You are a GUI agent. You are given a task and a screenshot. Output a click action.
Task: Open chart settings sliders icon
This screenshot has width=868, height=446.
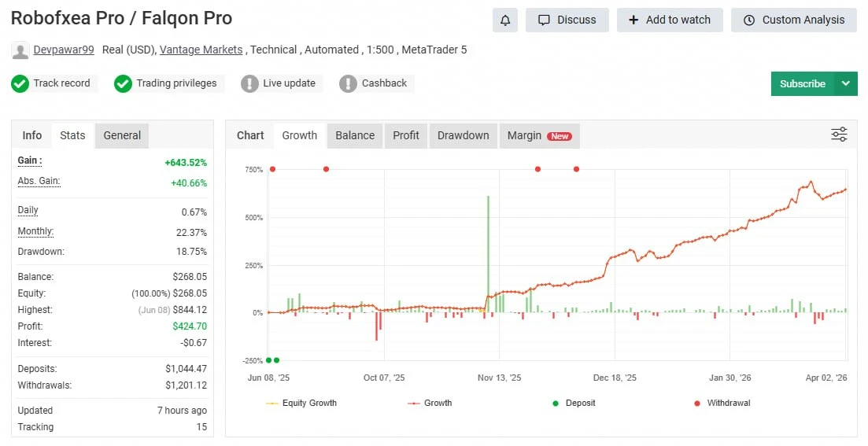click(x=839, y=135)
